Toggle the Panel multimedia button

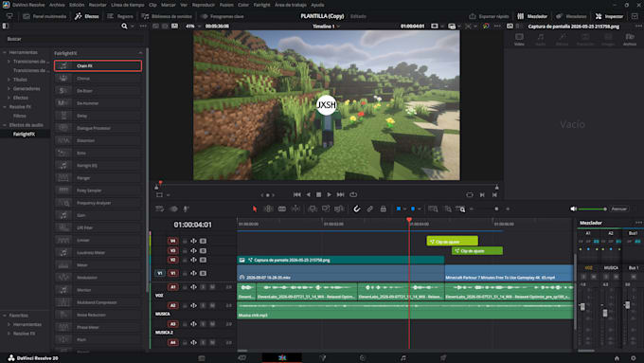coord(45,16)
